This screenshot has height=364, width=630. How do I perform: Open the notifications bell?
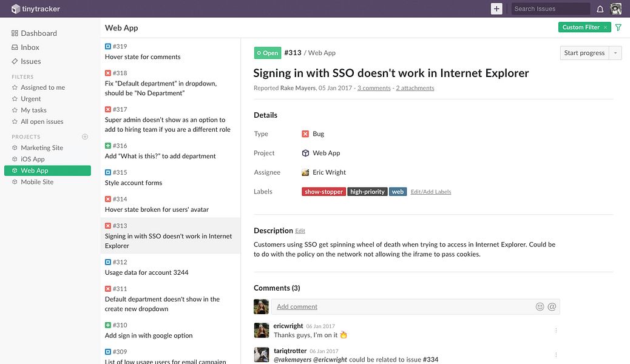pos(600,9)
